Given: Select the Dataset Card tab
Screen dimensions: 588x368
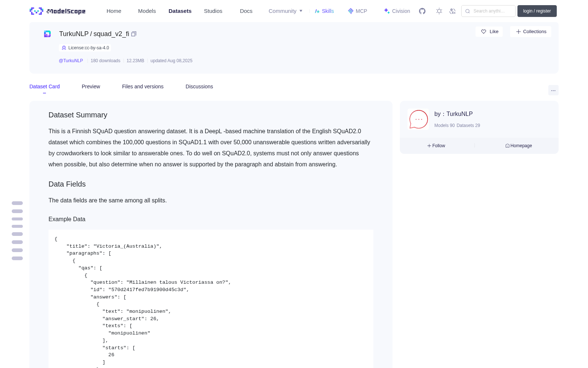Looking at the screenshot, I should tap(44, 86).
